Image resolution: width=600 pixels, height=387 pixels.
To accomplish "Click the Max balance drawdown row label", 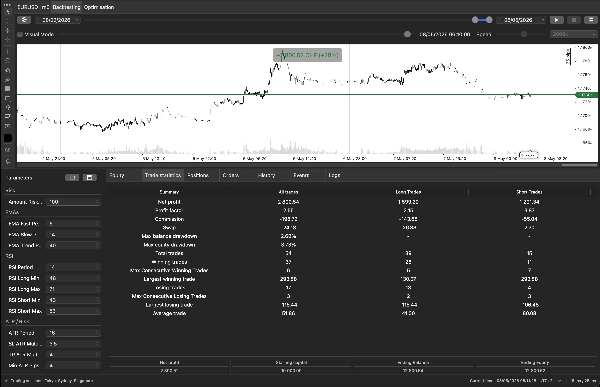I will 169,236.
